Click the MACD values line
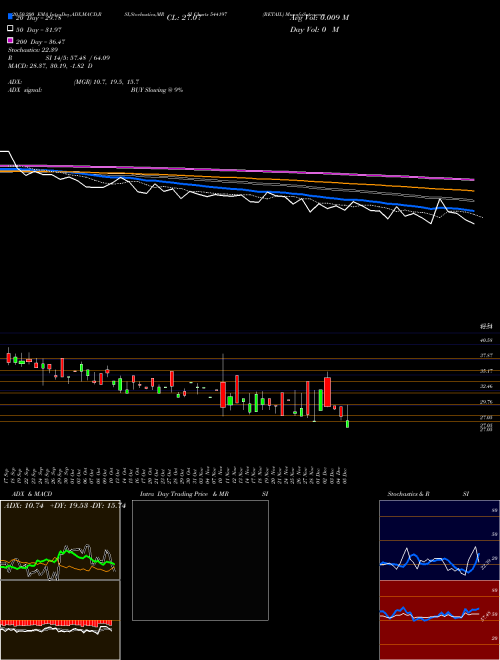Viewport: 500px width, 660px height. click(x=50, y=66)
